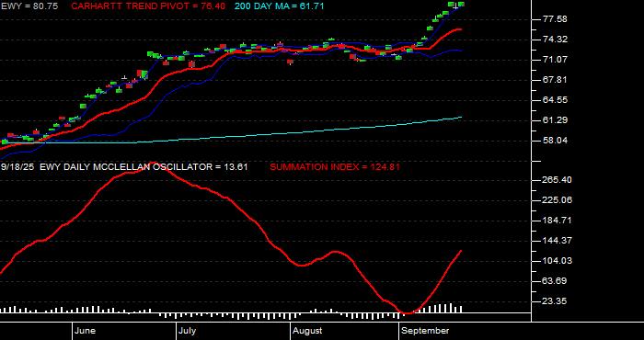The image size is (644, 340).
Task: Click the 104.03 summation axis value
Action: [558, 261]
